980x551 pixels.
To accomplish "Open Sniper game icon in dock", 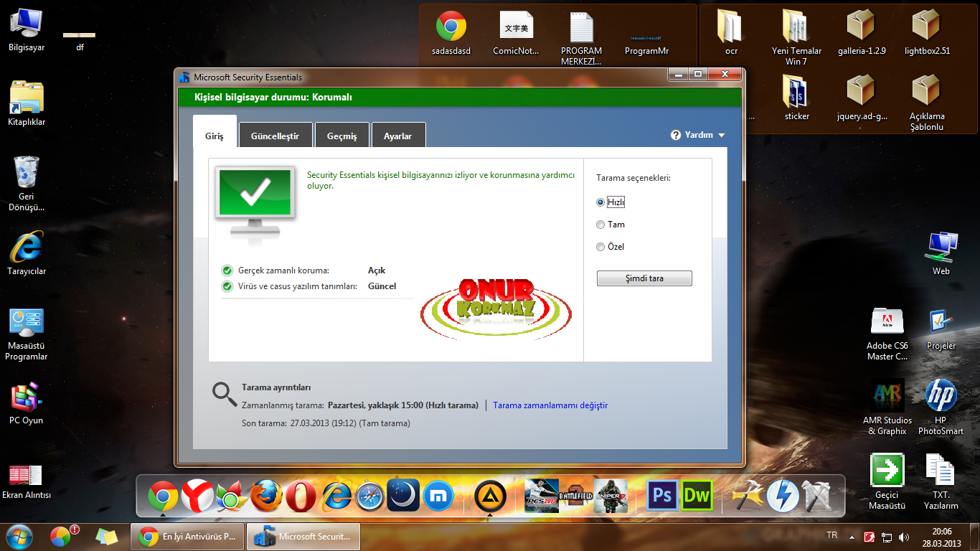I will click(x=611, y=496).
